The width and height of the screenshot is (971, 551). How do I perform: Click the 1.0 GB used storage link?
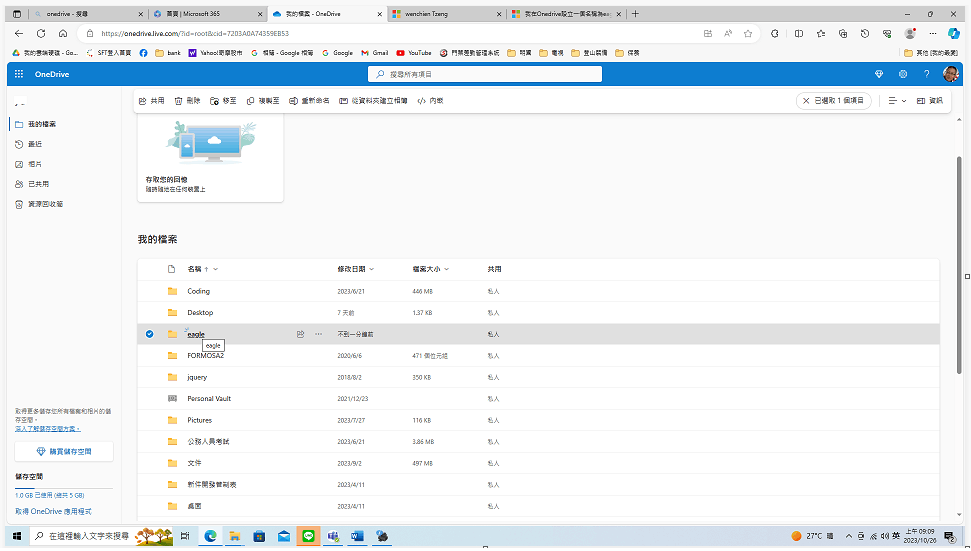50,495
